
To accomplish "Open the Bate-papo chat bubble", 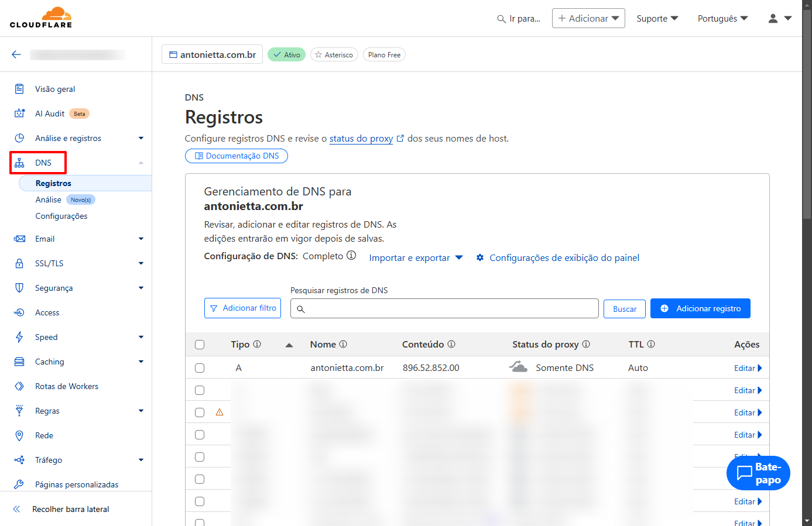I will [758, 473].
